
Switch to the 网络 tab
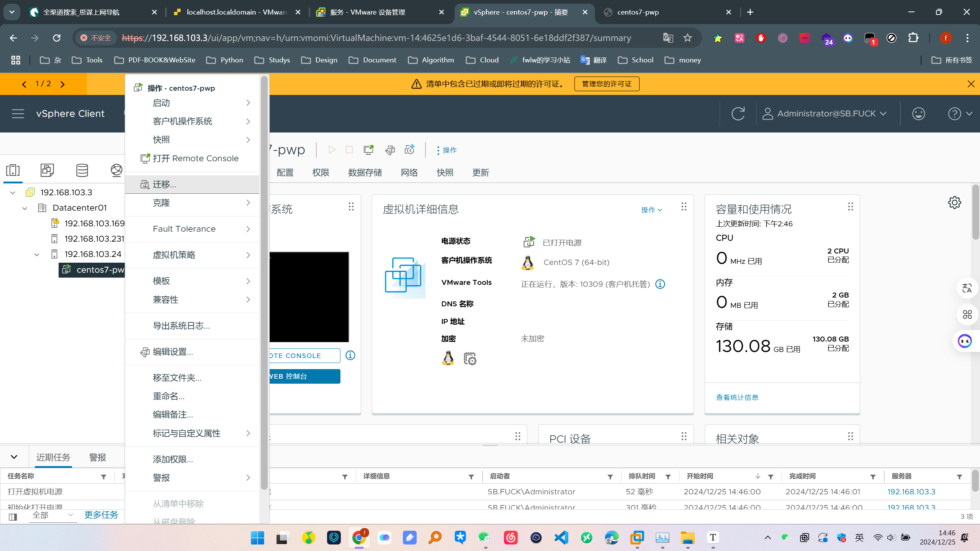(x=409, y=173)
